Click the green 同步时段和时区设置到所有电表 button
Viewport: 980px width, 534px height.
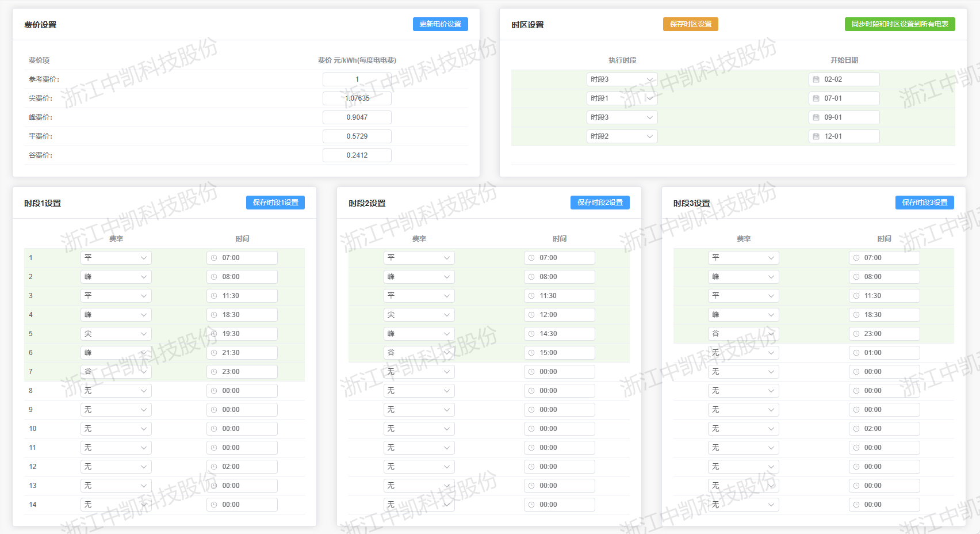pos(899,24)
